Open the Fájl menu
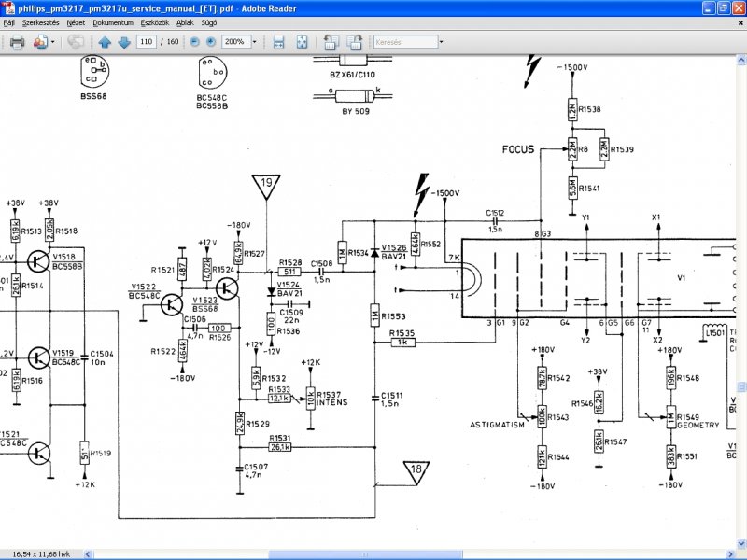The height and width of the screenshot is (560, 747). click(8, 22)
